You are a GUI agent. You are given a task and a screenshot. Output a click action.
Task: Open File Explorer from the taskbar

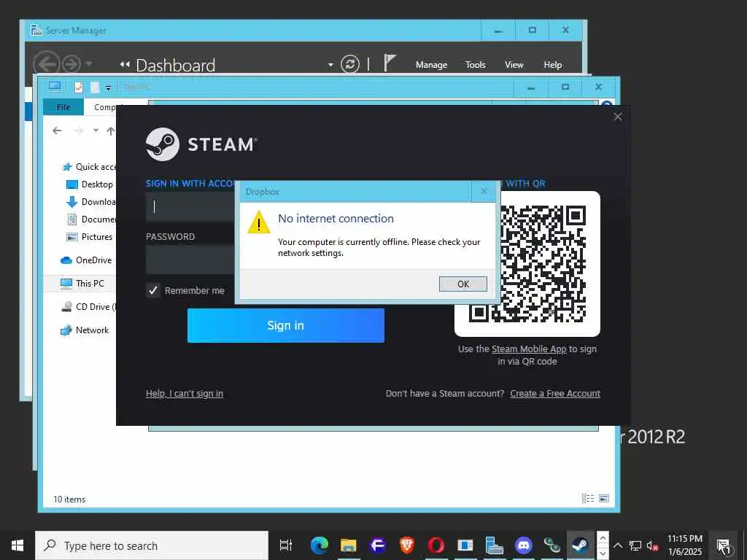pos(348,545)
